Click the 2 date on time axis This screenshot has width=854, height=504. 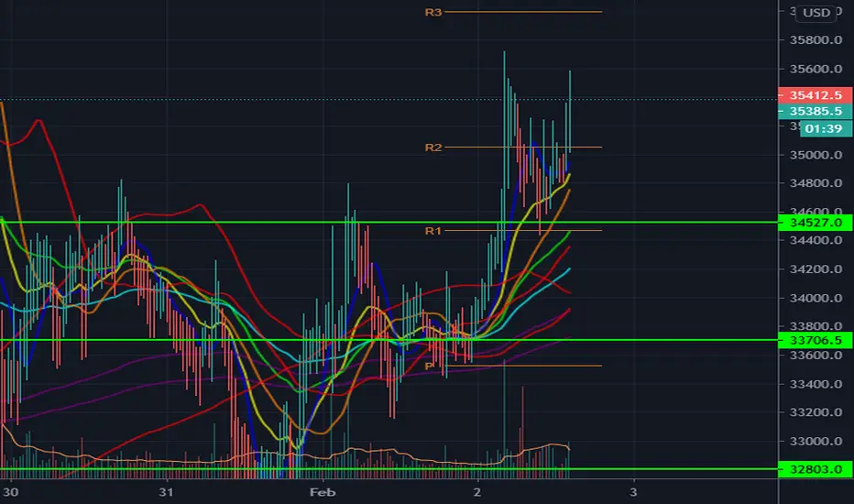(x=477, y=493)
